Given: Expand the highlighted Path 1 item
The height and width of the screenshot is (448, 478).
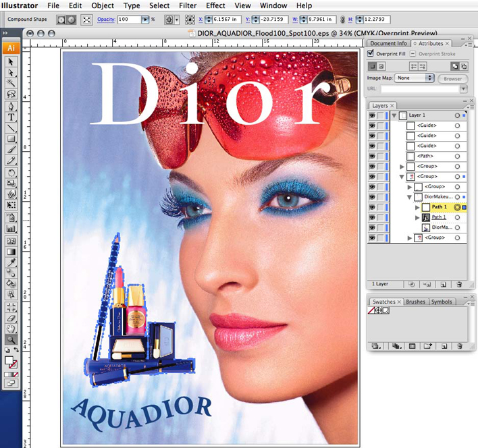Looking at the screenshot, I should click(417, 207).
